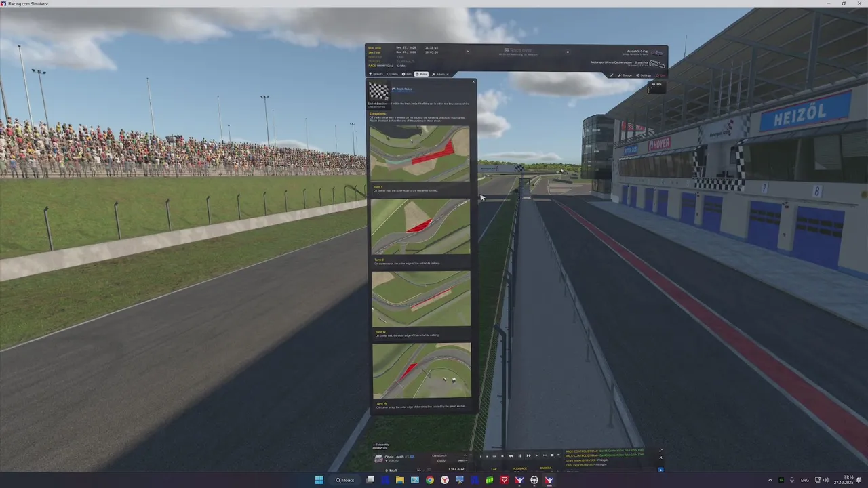Select previous driver with Prev
Viewport: 868px width, 488px height.
441,461
